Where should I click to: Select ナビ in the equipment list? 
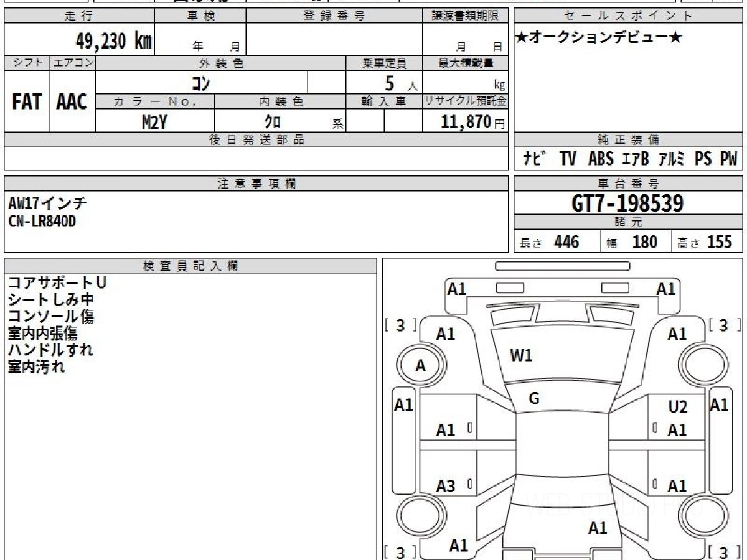pyautogui.click(x=533, y=159)
